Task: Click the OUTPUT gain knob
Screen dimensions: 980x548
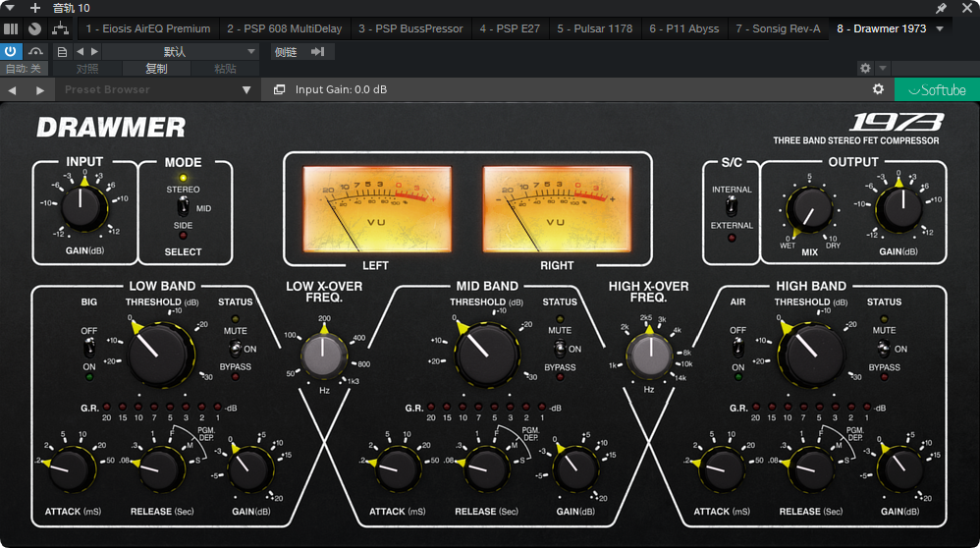Action: pyautogui.click(x=898, y=207)
